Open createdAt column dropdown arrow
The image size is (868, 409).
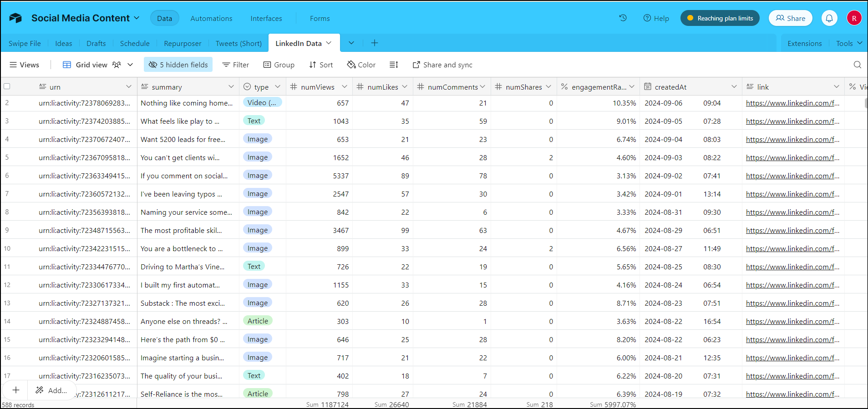pyautogui.click(x=734, y=86)
